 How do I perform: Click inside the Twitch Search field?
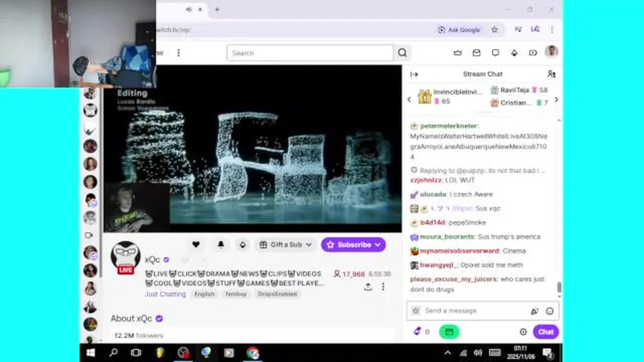(310, 53)
